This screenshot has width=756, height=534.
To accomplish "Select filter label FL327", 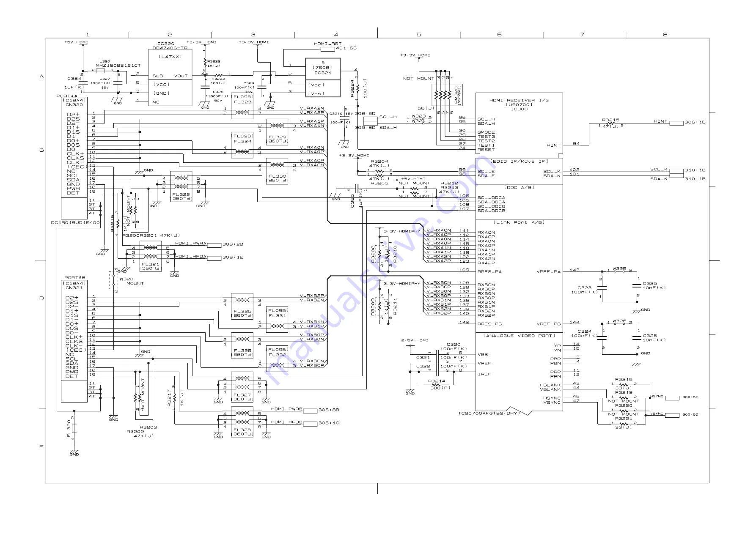I will tap(242, 395).
